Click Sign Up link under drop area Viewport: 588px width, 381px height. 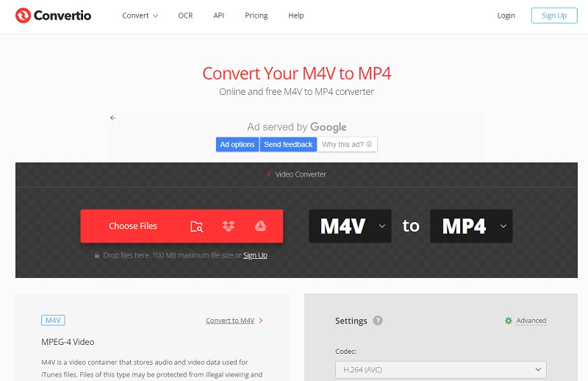(x=255, y=255)
